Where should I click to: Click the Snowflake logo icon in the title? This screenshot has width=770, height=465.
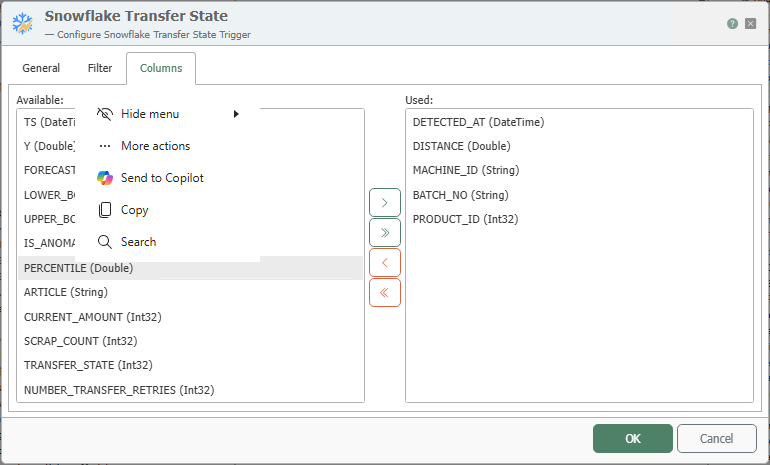click(23, 23)
